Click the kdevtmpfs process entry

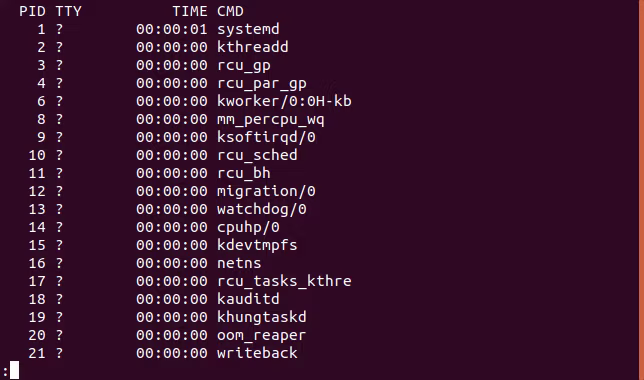point(257,245)
